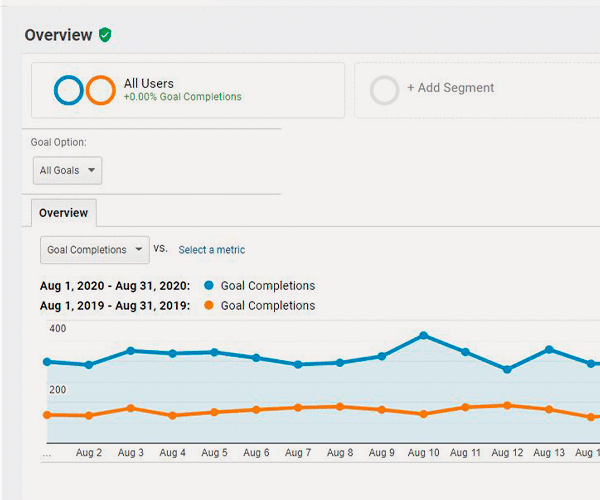Screen dimensions: 600x500
Task: Click the orange data point for Aug 3
Action: pos(130,408)
